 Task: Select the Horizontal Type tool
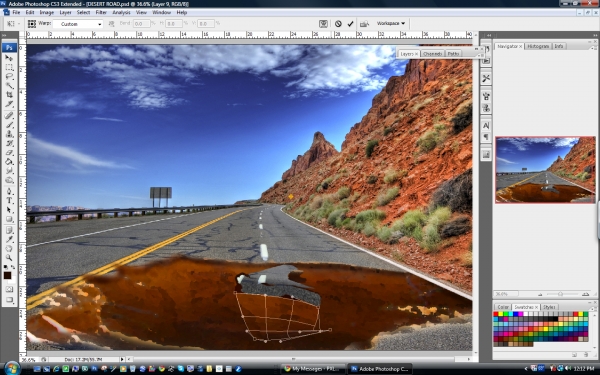[9, 201]
